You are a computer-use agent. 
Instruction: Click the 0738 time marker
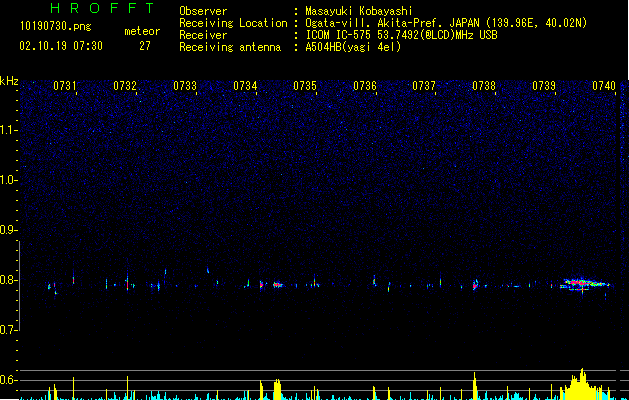pyautogui.click(x=484, y=86)
